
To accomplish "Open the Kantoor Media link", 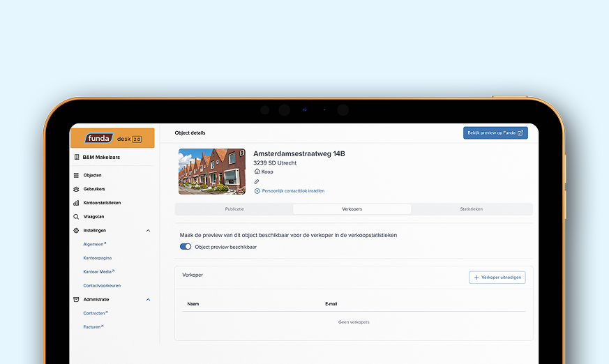I will point(99,272).
